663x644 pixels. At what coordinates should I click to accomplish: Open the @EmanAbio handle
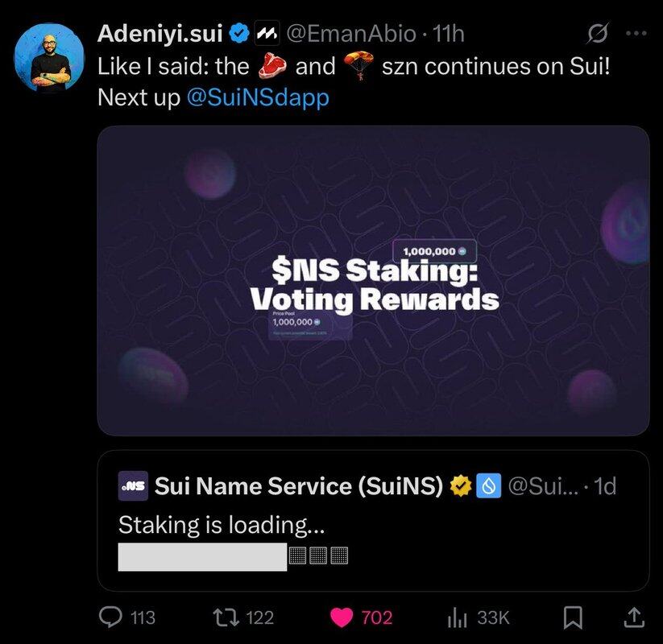point(351,33)
